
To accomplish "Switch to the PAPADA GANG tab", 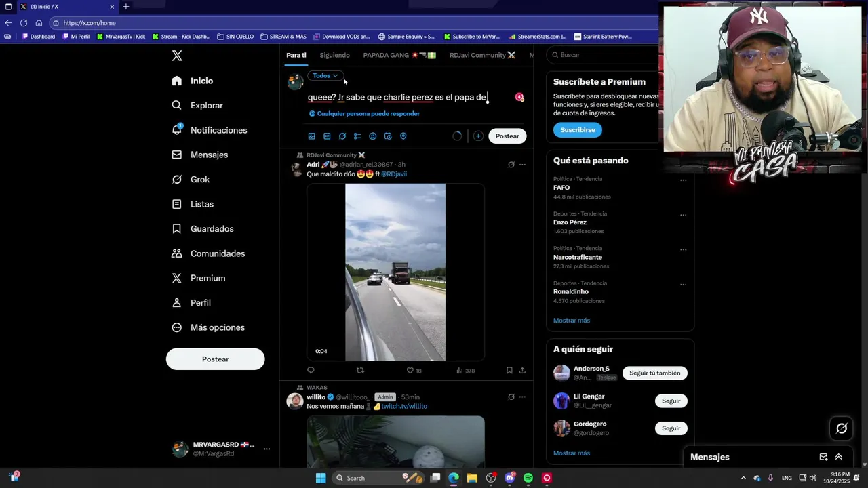I will tap(399, 55).
